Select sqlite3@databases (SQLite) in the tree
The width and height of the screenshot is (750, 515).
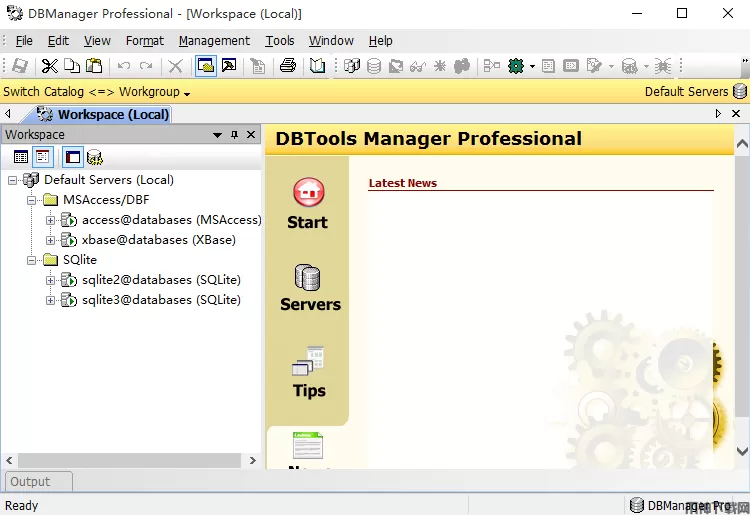pyautogui.click(x=160, y=300)
